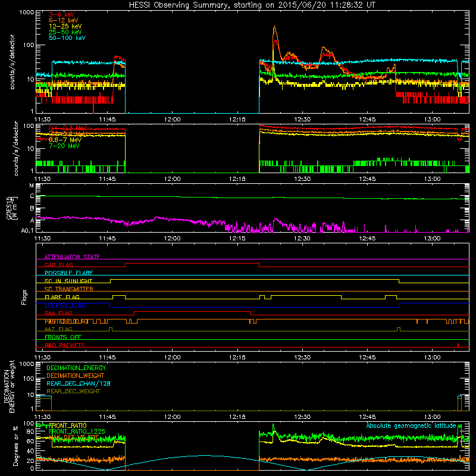The image size is (476, 476).
Task: Select the FRONTS_OFF flag label
Action: (63, 337)
